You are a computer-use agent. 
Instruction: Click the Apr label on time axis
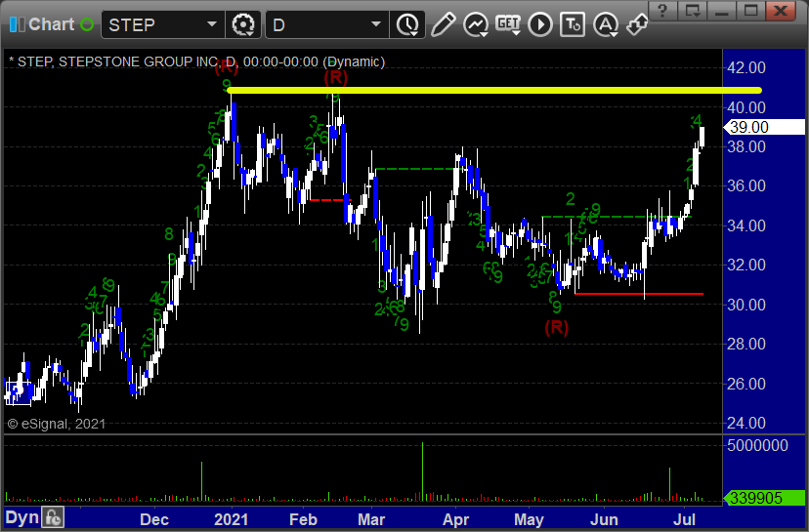455,519
